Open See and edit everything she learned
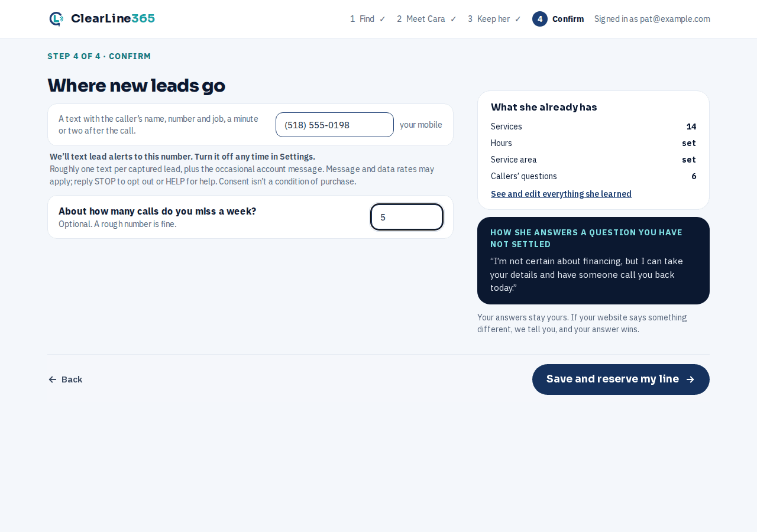Image resolution: width=757 pixels, height=532 pixels. click(561, 194)
